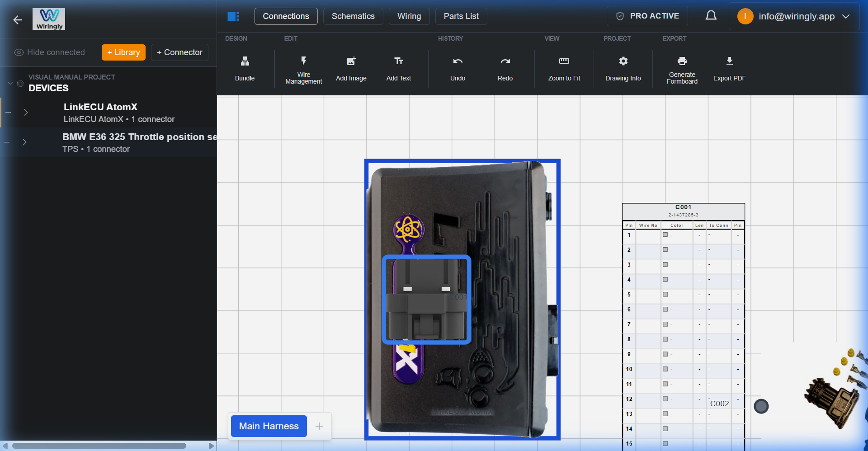Open notifications bell
Screen dimensions: 868x451
click(711, 16)
